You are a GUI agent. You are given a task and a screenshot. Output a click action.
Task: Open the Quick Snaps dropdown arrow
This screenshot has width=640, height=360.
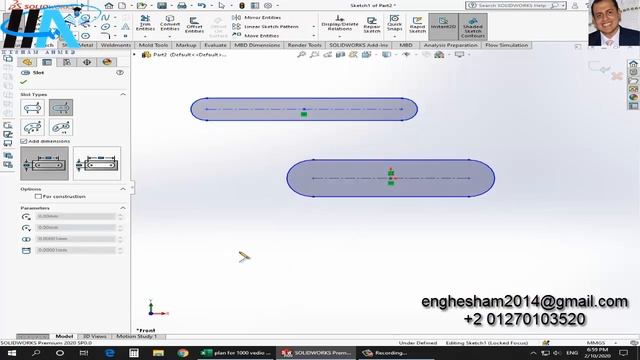click(395, 36)
